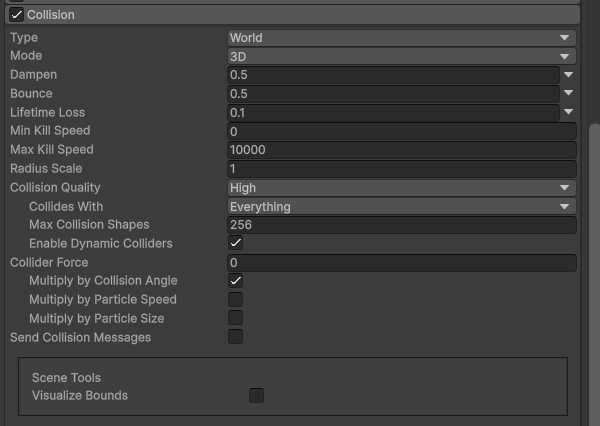
Task: Open the Bounce curve mode arrow
Action: [x=568, y=94]
